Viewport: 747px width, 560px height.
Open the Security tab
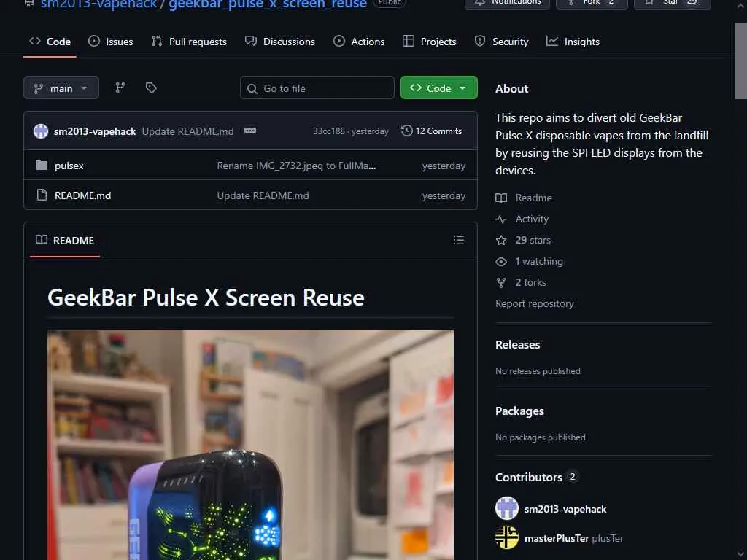click(502, 42)
